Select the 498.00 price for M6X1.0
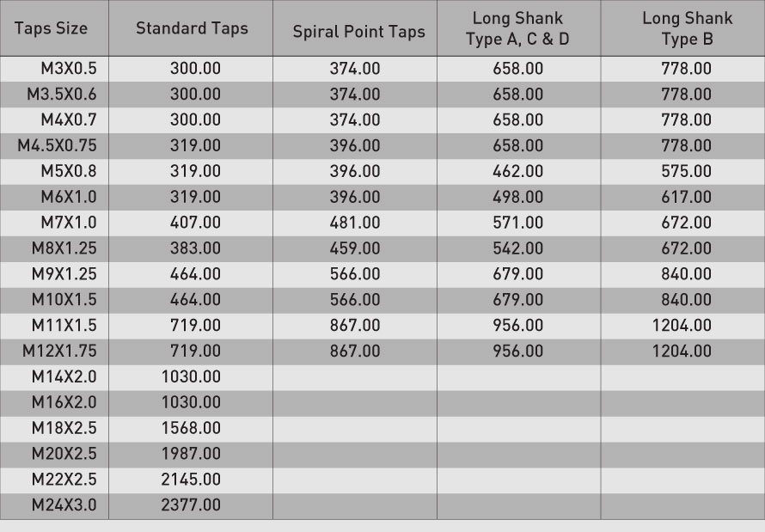 click(517, 198)
